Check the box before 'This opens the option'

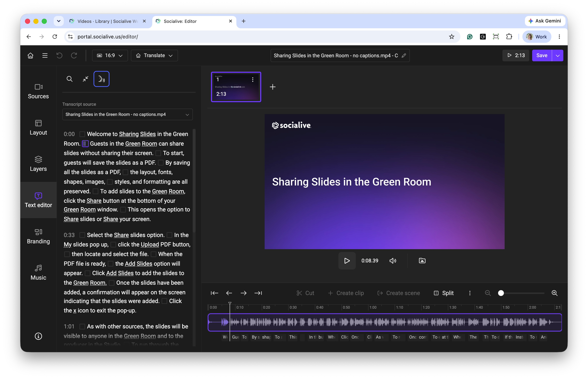123,210
